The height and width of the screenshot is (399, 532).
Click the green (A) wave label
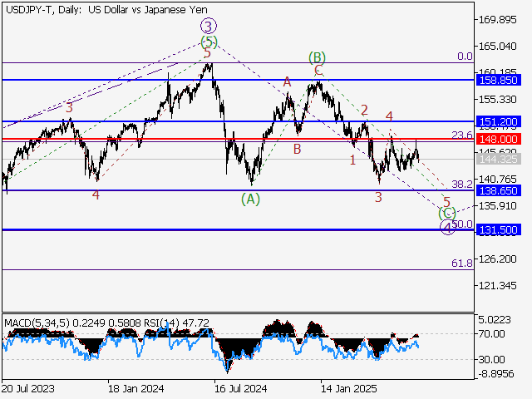pyautogui.click(x=251, y=198)
